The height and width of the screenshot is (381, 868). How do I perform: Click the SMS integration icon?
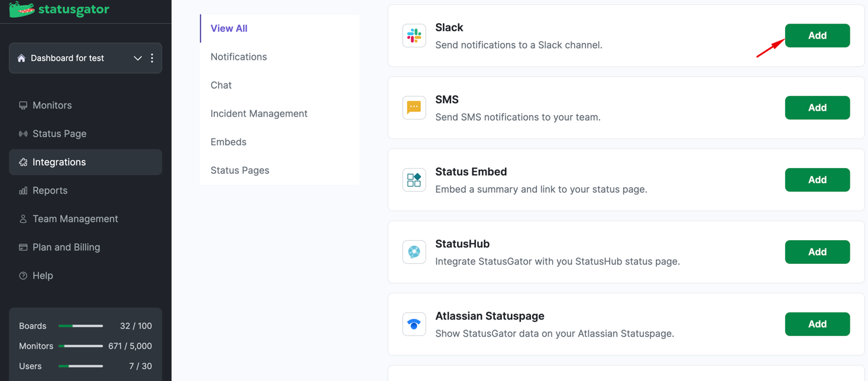coord(414,108)
